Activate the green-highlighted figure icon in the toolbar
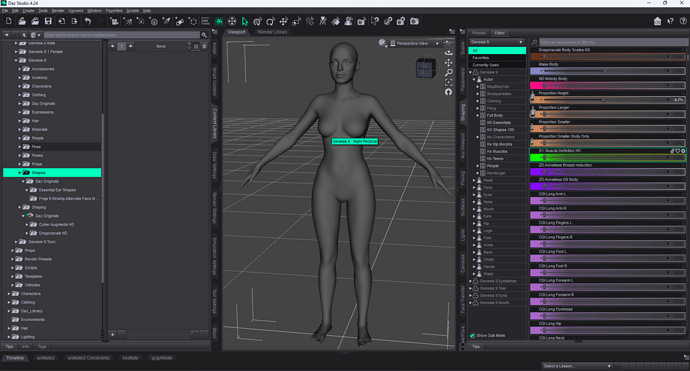The width and height of the screenshot is (690, 371). [x=219, y=21]
